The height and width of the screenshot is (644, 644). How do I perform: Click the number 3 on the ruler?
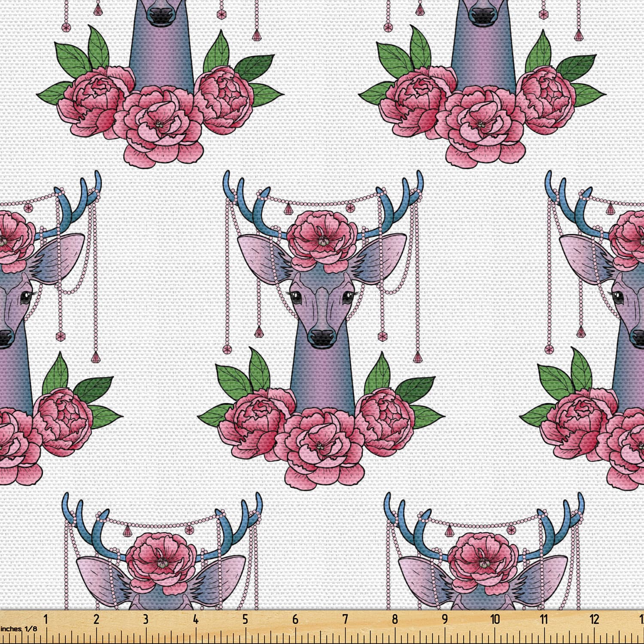click(x=146, y=619)
